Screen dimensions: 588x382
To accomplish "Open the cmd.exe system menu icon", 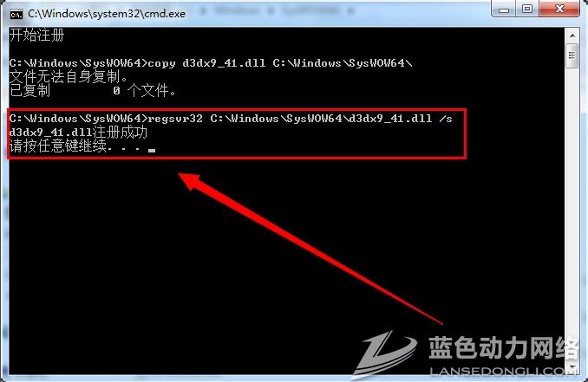I will click(x=16, y=14).
